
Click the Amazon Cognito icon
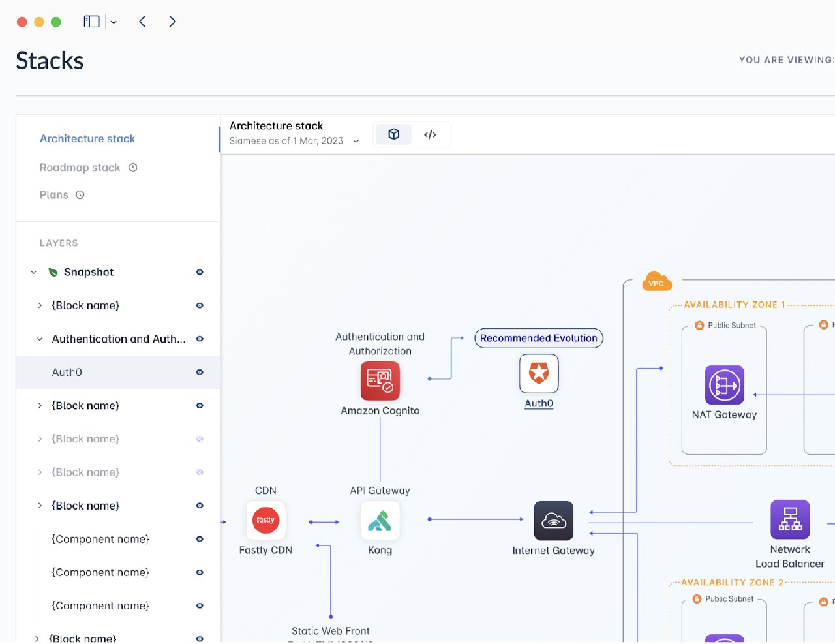[x=380, y=380]
